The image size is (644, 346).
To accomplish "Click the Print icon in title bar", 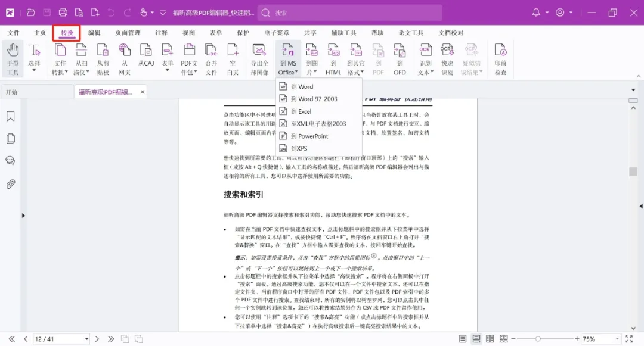I will [63, 13].
